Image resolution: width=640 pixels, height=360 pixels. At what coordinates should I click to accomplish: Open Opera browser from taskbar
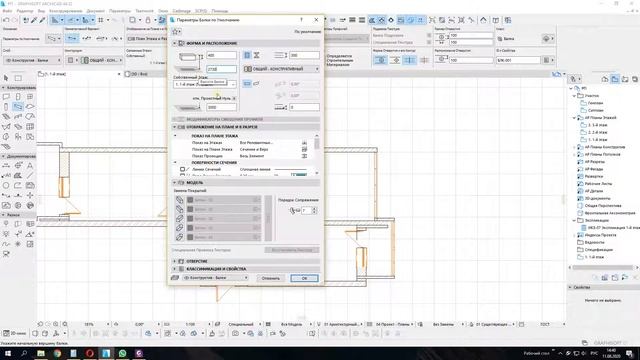coord(90,353)
